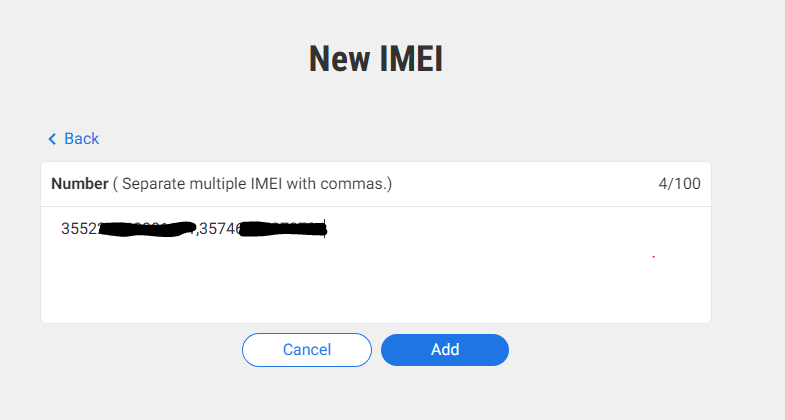Click the Back chevron arrow icon
The width and height of the screenshot is (785, 420).
[x=52, y=139]
